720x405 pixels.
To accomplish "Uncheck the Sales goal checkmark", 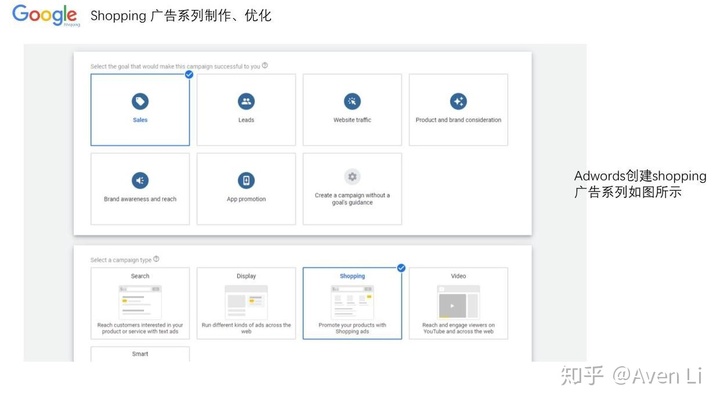I will point(189,74).
